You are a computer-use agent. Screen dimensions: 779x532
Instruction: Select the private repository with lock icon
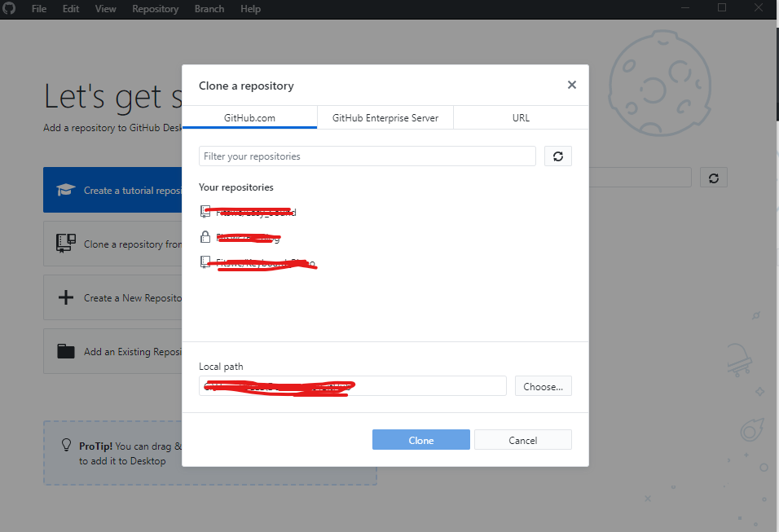pos(385,237)
